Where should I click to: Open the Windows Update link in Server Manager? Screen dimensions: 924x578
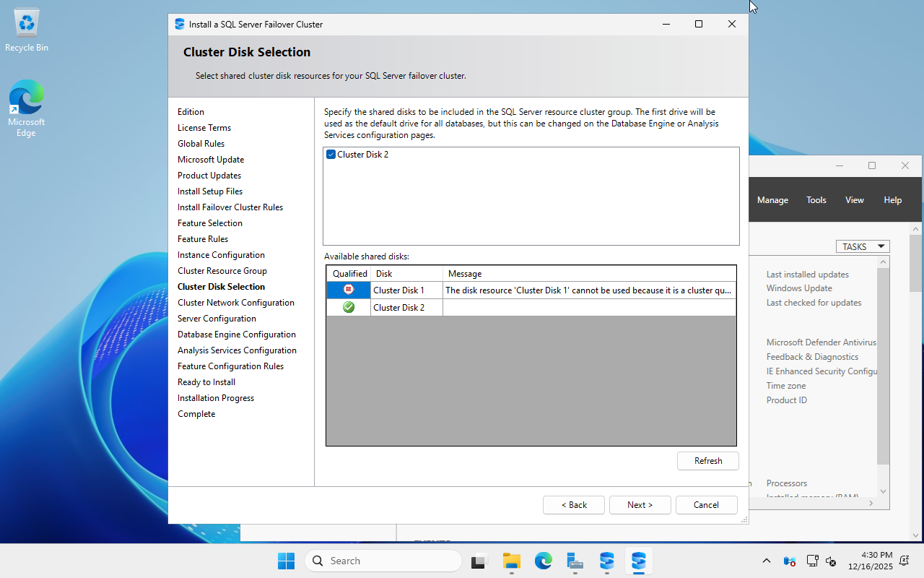coord(798,288)
